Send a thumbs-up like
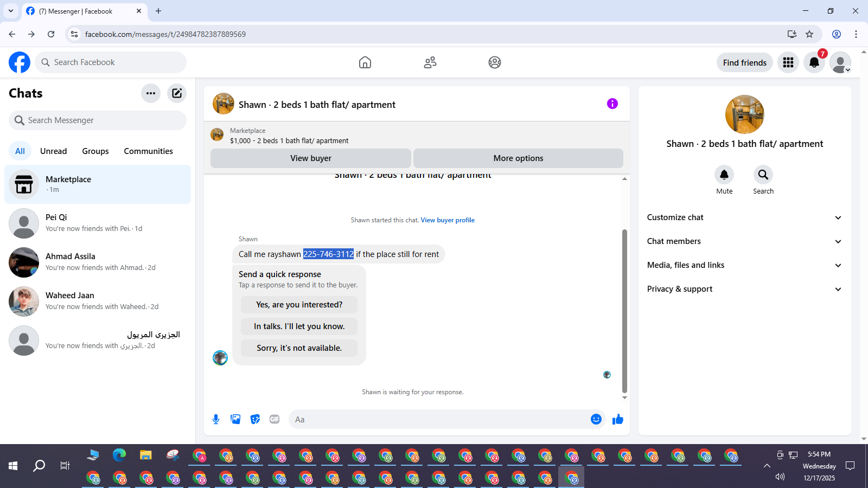 (x=618, y=419)
